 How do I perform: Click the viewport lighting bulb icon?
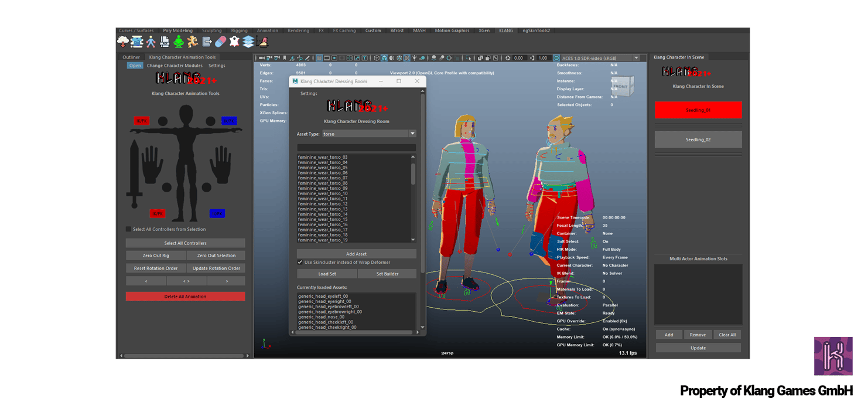(x=414, y=58)
